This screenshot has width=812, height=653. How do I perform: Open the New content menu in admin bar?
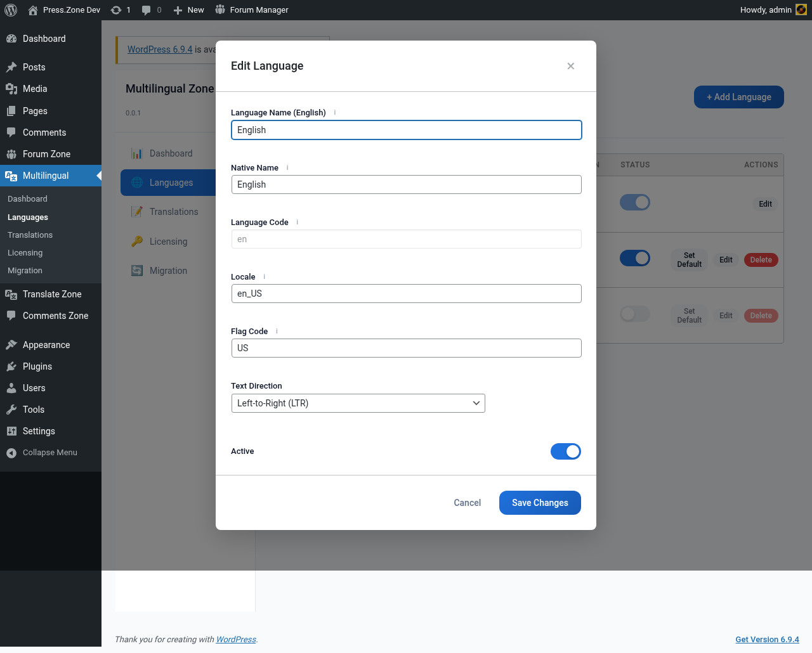[188, 10]
